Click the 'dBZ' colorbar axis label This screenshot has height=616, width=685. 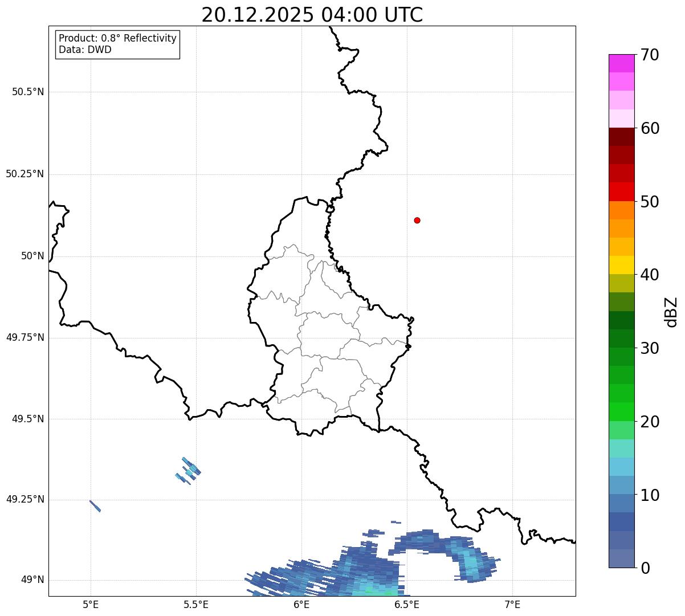[x=671, y=312]
